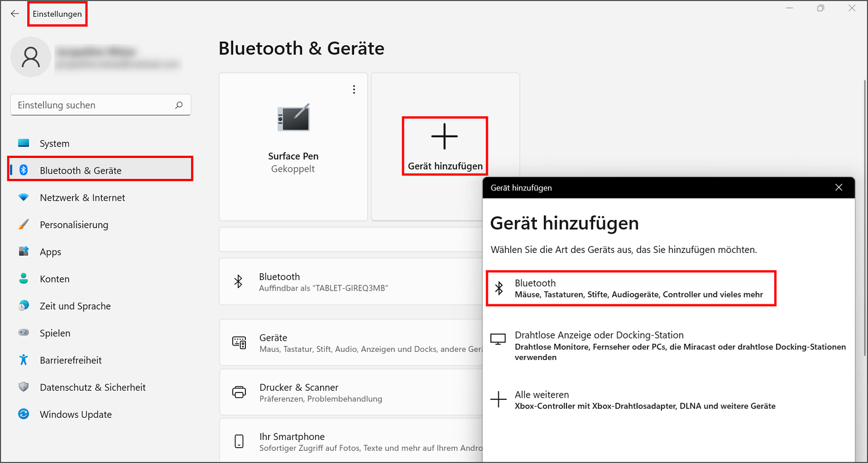Click the Bluetooth icon in the dialog
This screenshot has height=463, width=868.
pos(499,288)
